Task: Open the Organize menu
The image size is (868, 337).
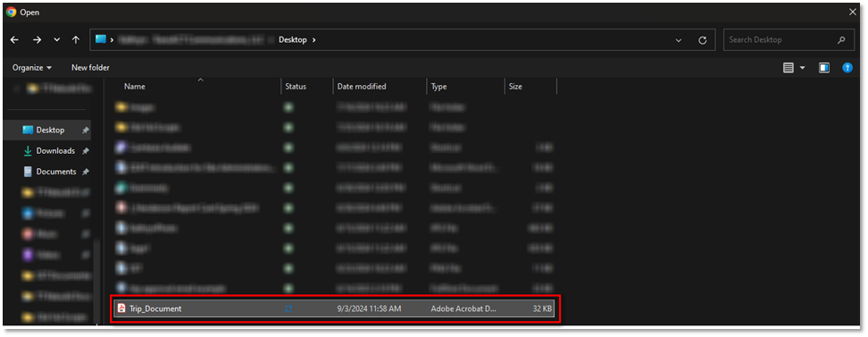Action: (x=32, y=68)
